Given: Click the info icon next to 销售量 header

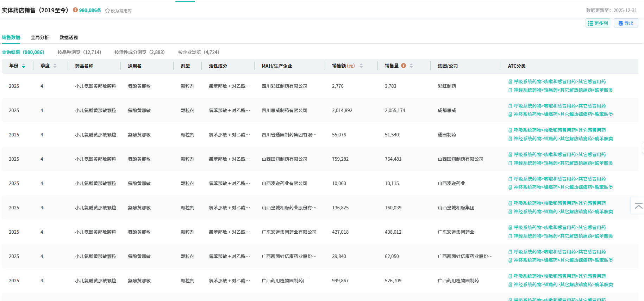Looking at the screenshot, I should click(x=404, y=66).
